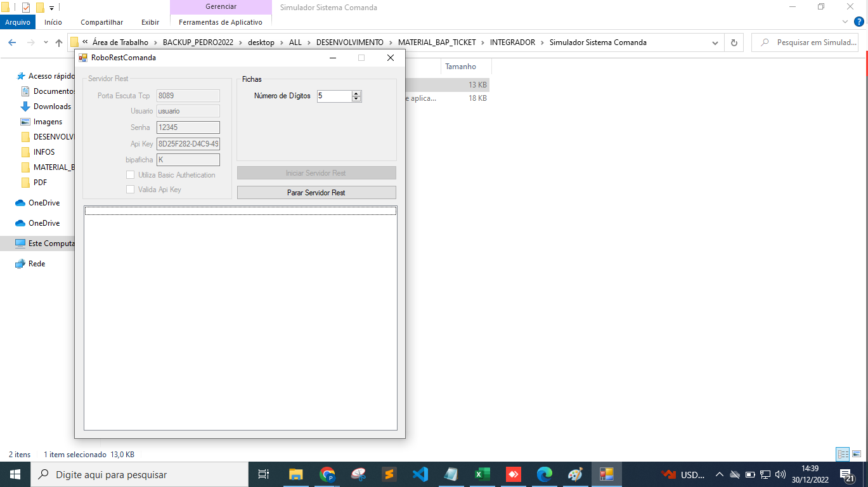Open the Arquivo tab in Explorer

point(18,22)
